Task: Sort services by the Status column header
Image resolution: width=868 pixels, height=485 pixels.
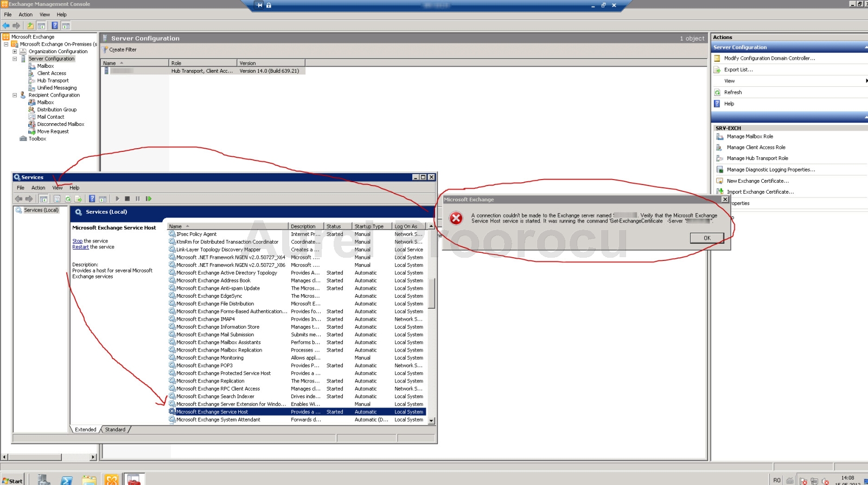Action: point(338,226)
